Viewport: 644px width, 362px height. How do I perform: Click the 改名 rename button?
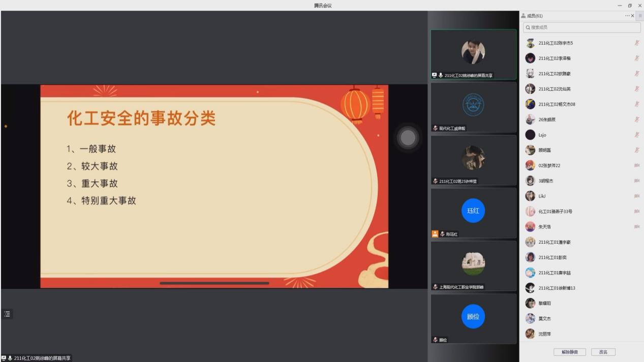(x=603, y=352)
